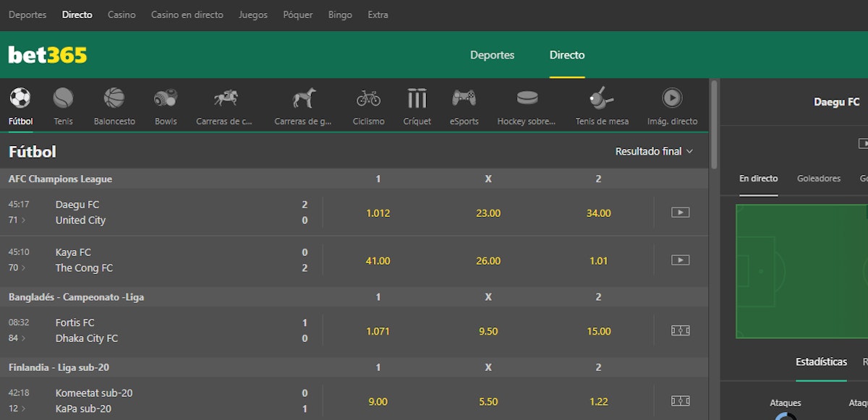Select the Tenis sport icon
868x420 pixels.
[63, 98]
